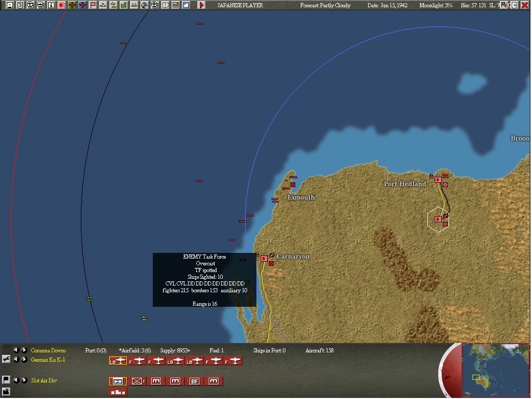Click the air group plane icon beside Genzan Ku
Viewport: 532px width, 399px height.
[x=6, y=359]
